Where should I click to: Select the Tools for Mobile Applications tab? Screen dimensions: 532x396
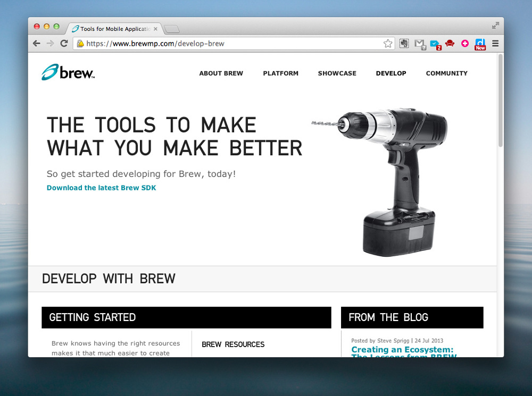coord(114,29)
